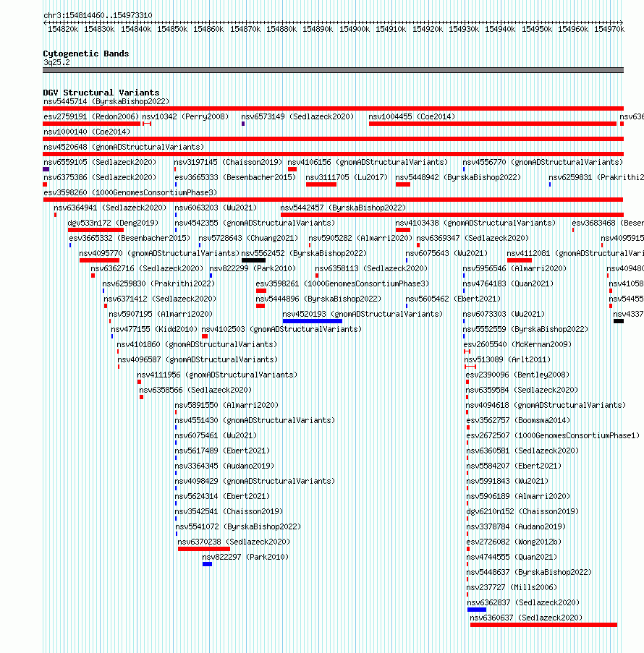644x653 pixels.
Task: Click the red bar under nsv6360637
Action: coord(543,625)
